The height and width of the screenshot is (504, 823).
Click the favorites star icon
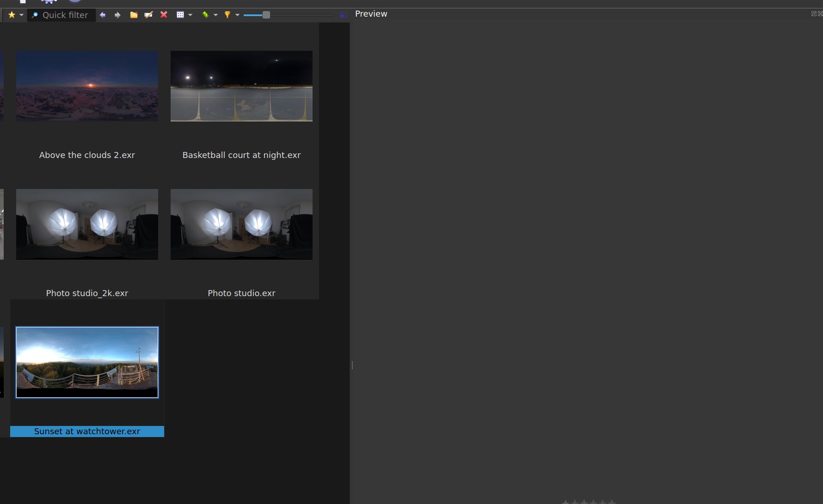coord(12,15)
